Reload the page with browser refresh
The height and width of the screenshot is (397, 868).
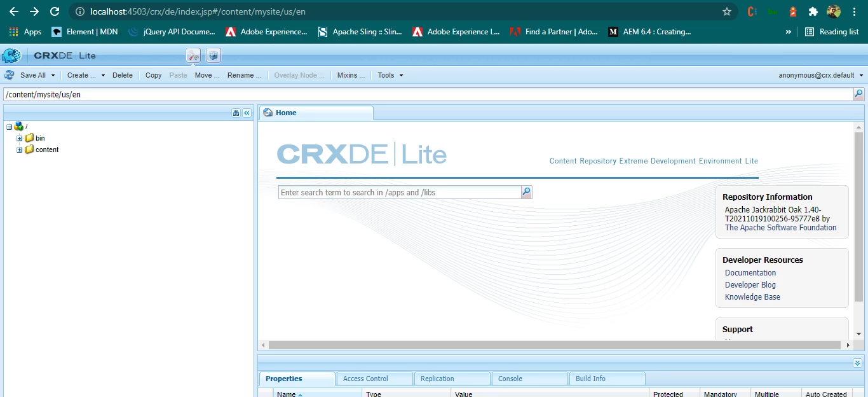pos(55,11)
